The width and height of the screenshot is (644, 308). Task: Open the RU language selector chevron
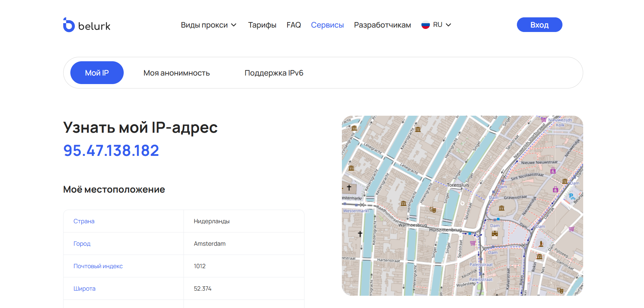pos(448,25)
